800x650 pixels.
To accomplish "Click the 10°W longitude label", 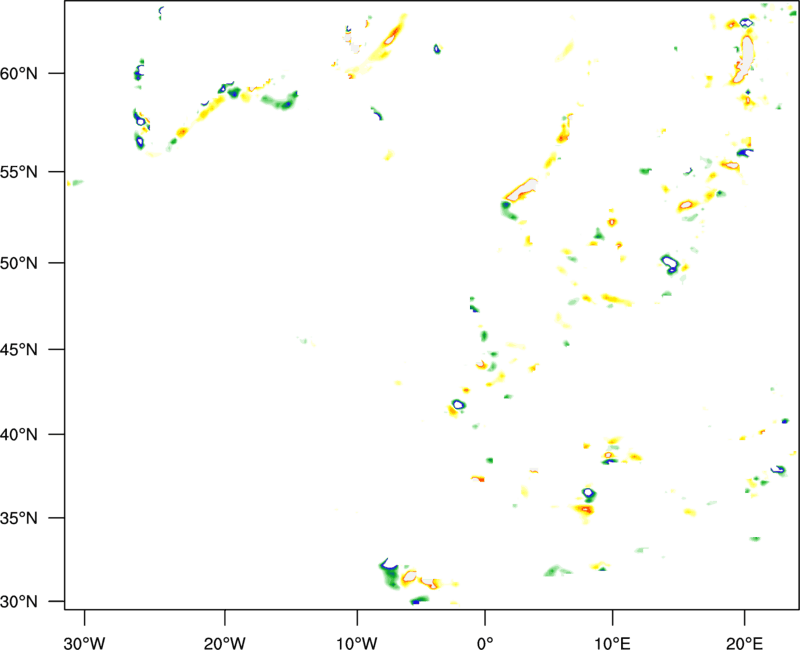I will tap(357, 643).
